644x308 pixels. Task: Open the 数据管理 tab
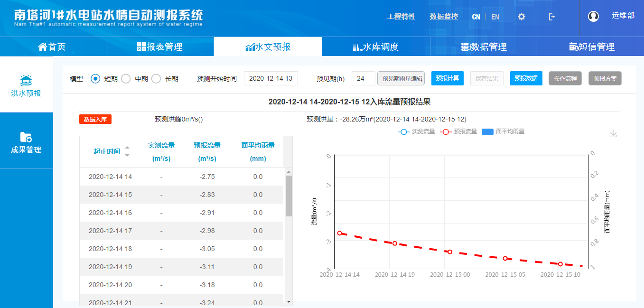pyautogui.click(x=484, y=47)
